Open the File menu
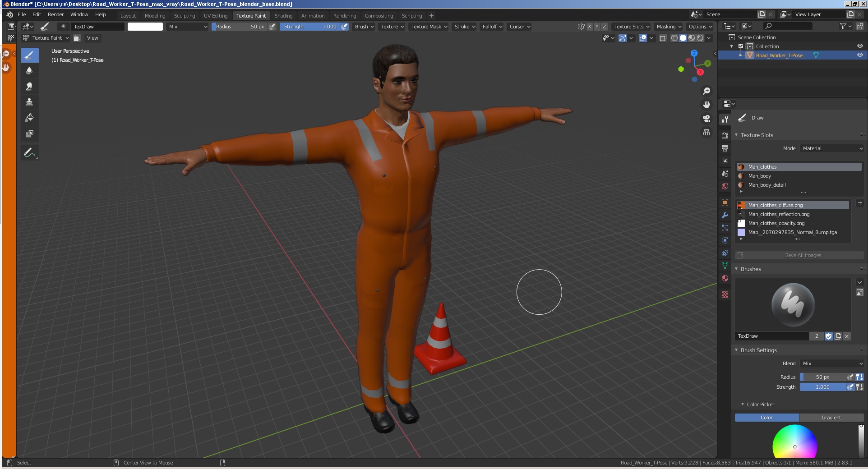This screenshot has width=868, height=469. click(x=22, y=14)
